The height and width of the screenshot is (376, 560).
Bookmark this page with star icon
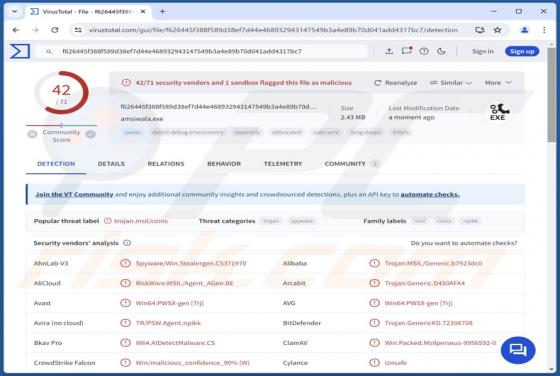tap(498, 30)
